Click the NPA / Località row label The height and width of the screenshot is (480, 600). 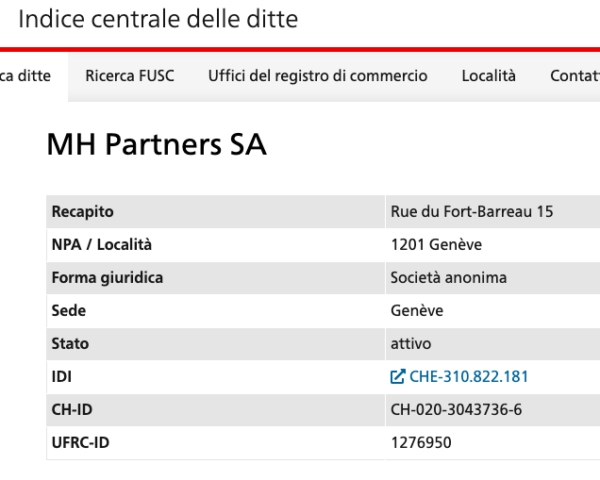[101, 245]
